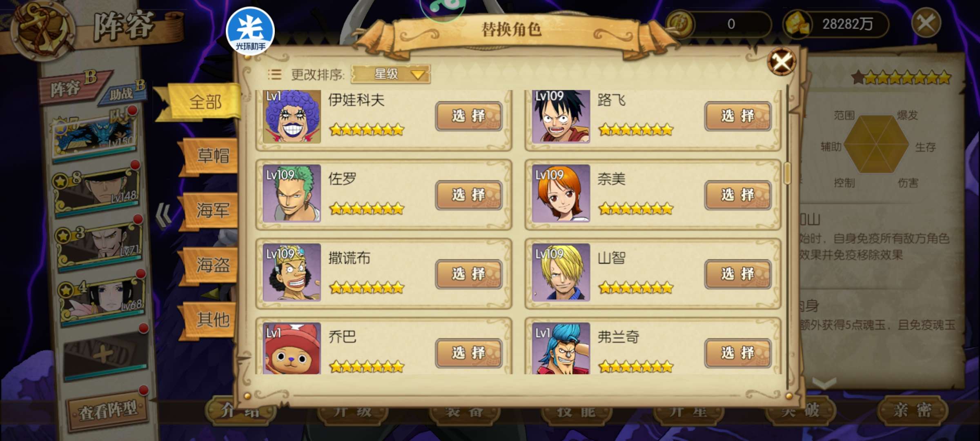Image resolution: width=980 pixels, height=441 pixels.
Task: Switch to the 阵容 B lineup tab
Action: point(73,86)
